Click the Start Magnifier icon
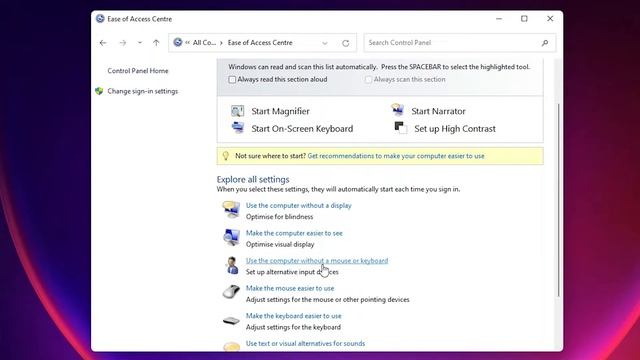 (238, 111)
